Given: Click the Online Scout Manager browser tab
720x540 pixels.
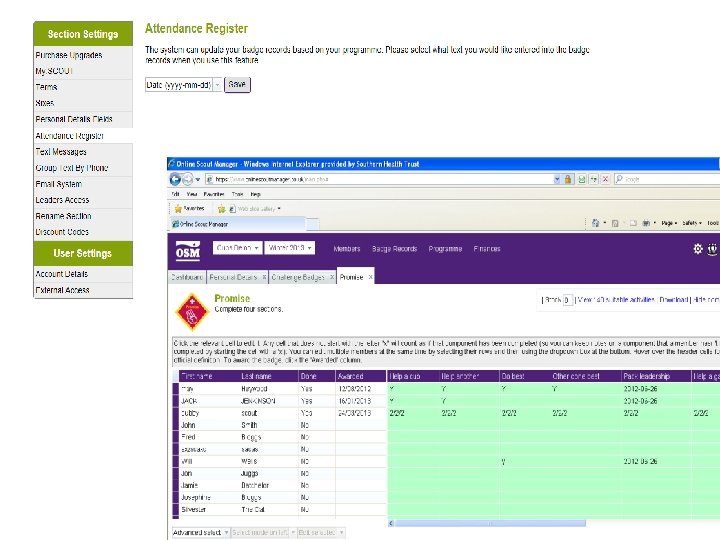Looking at the screenshot, I should [237, 224].
